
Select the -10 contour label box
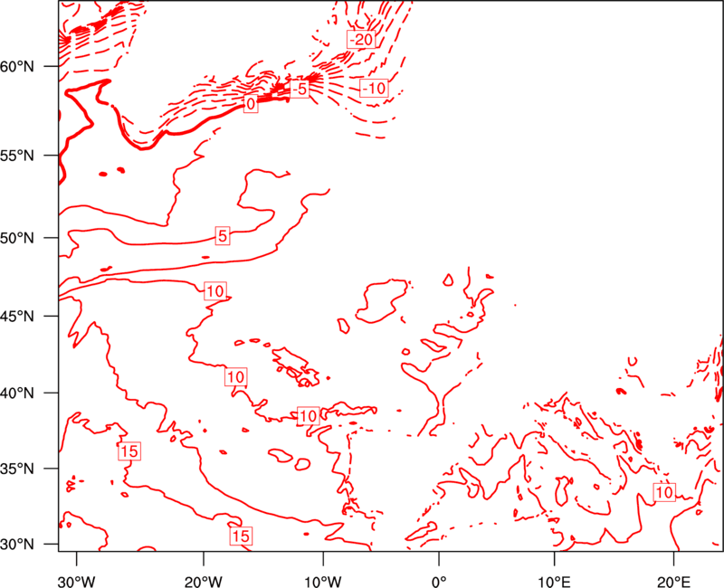[x=375, y=88]
